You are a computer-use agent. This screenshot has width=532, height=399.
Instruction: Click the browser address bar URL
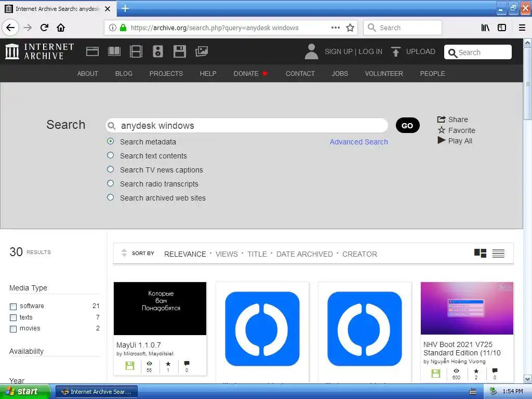coord(215,28)
